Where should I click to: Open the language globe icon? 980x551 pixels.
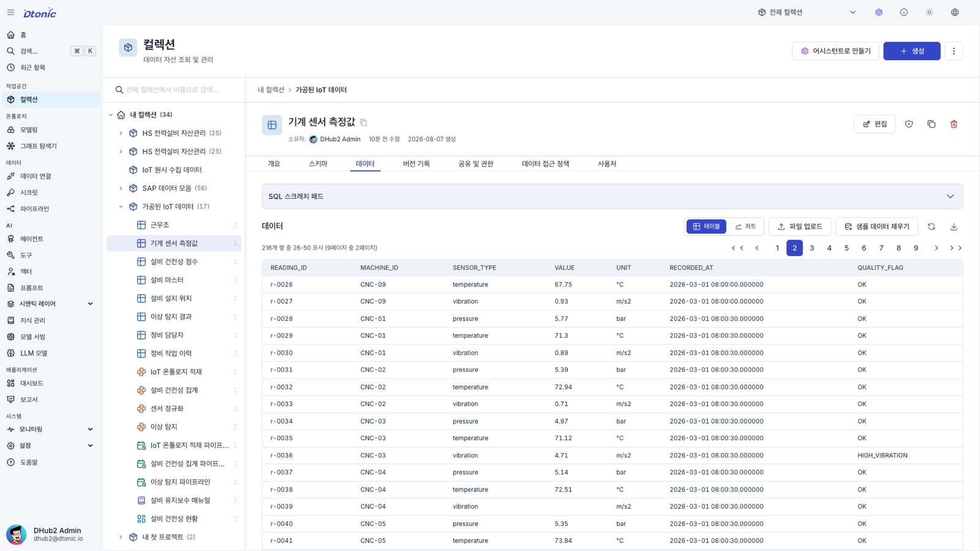955,12
